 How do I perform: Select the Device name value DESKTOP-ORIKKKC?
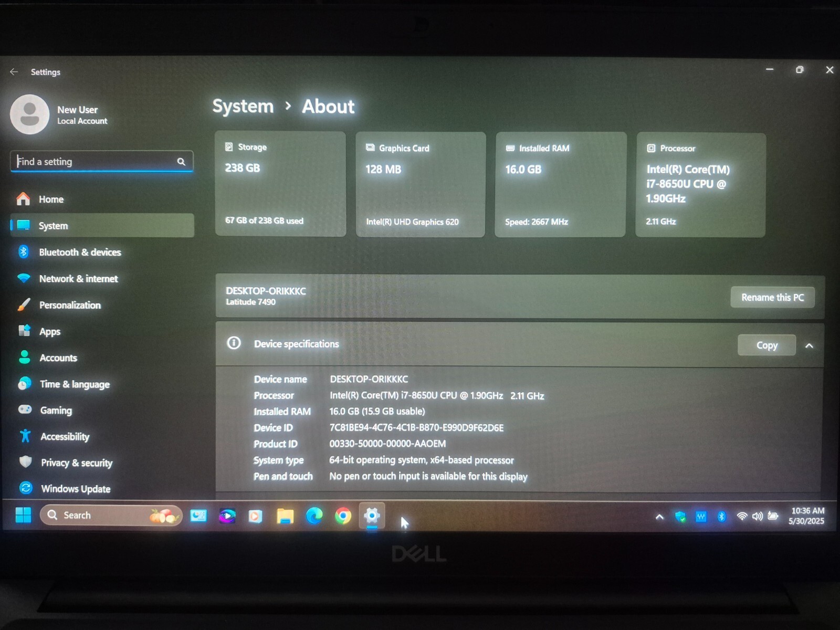click(369, 379)
